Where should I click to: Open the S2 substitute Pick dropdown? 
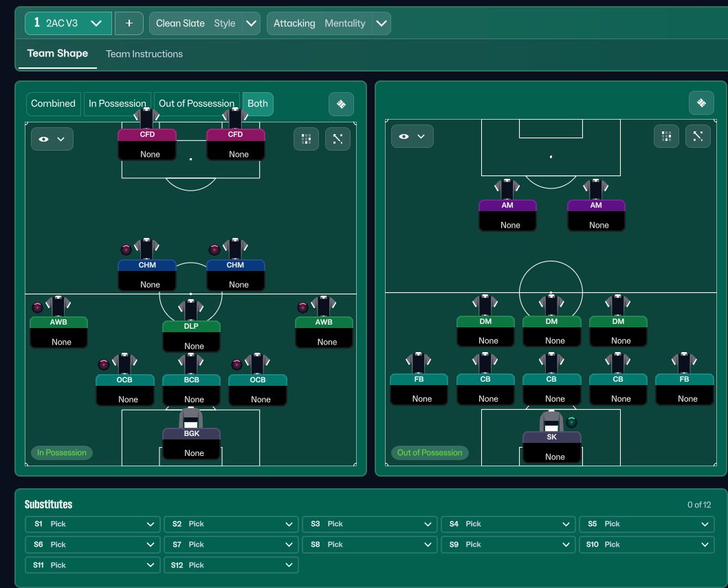point(231,524)
